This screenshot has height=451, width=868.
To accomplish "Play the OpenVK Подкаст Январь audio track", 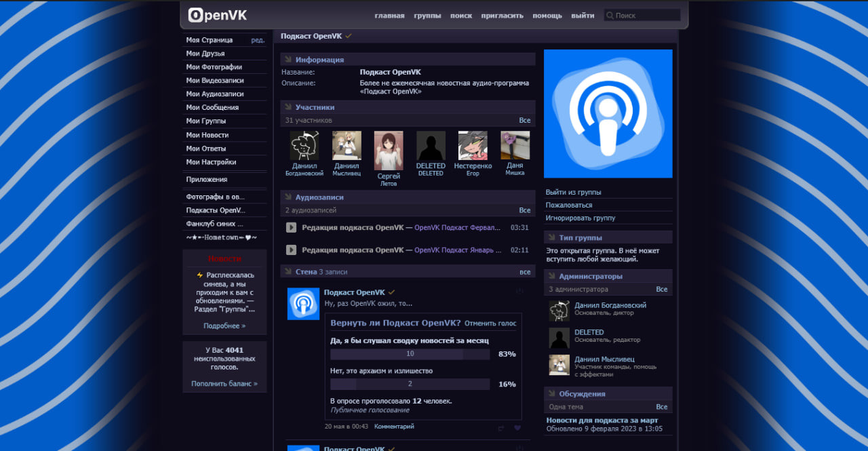I will coord(291,250).
